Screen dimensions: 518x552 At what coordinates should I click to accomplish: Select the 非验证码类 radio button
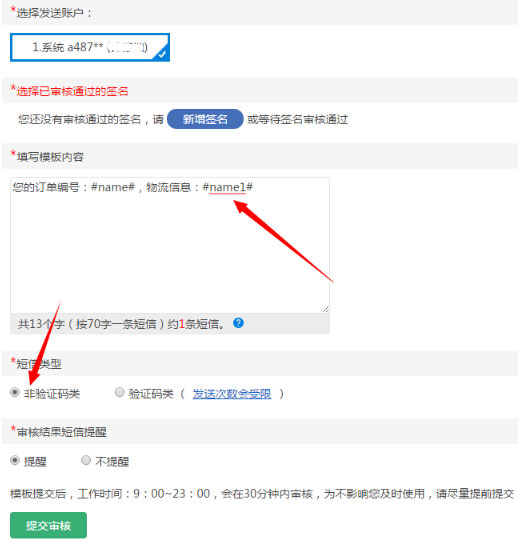click(x=15, y=392)
